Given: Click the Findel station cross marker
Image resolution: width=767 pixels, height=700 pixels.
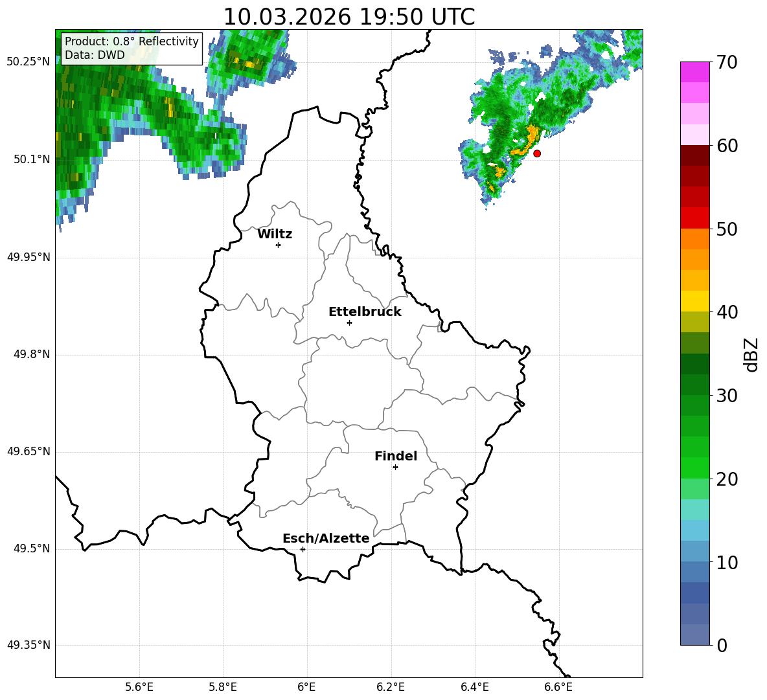Looking at the screenshot, I should pyautogui.click(x=395, y=468).
